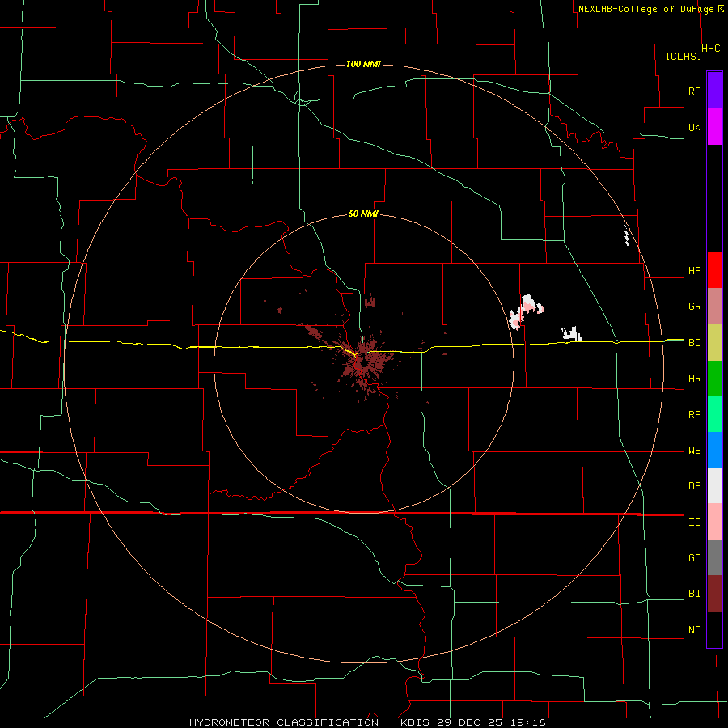Click the KBIS station identifier
Image resolution: width=728 pixels, height=728 pixels.
417,722
